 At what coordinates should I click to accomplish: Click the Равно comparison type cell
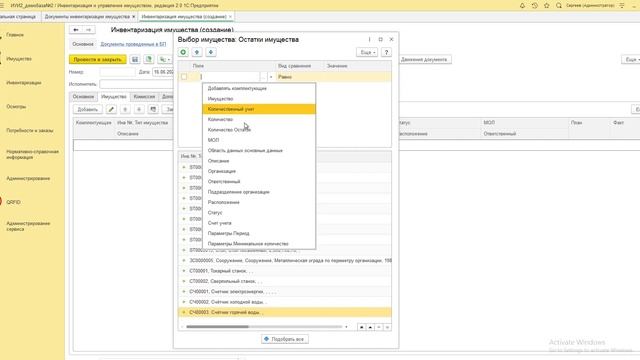click(x=300, y=77)
